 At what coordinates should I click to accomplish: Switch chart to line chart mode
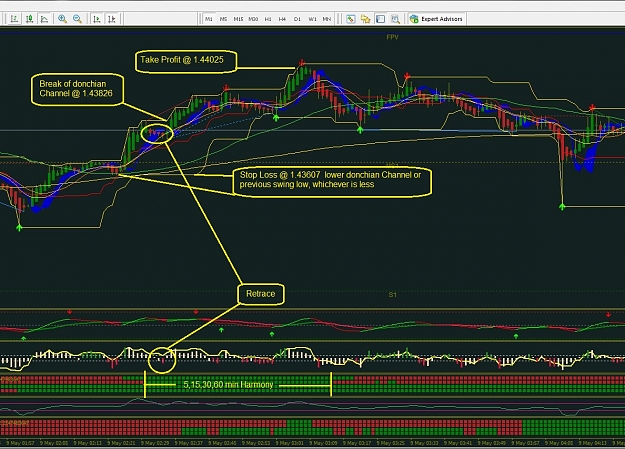tap(45, 19)
